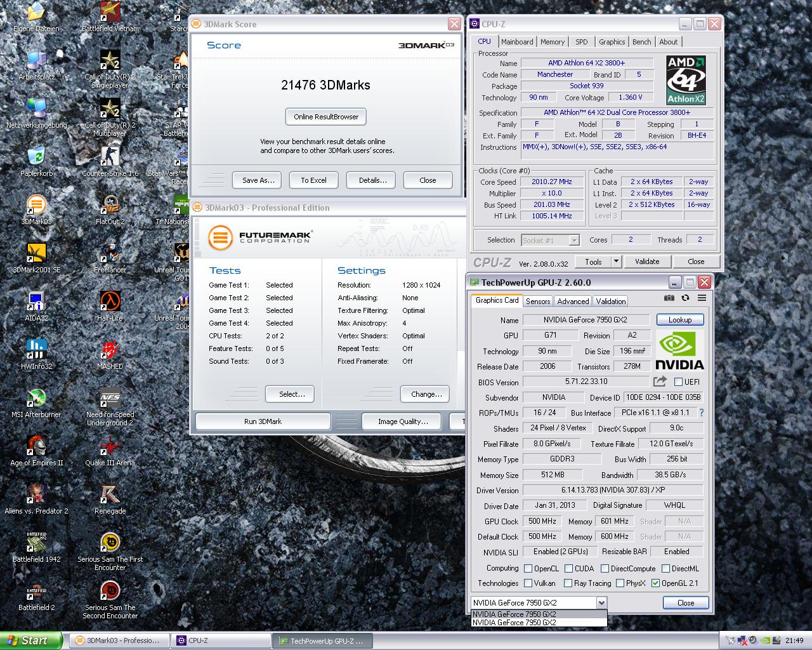The image size is (812, 650).
Task: Toggle the PhysX checkbox
Action: point(620,583)
